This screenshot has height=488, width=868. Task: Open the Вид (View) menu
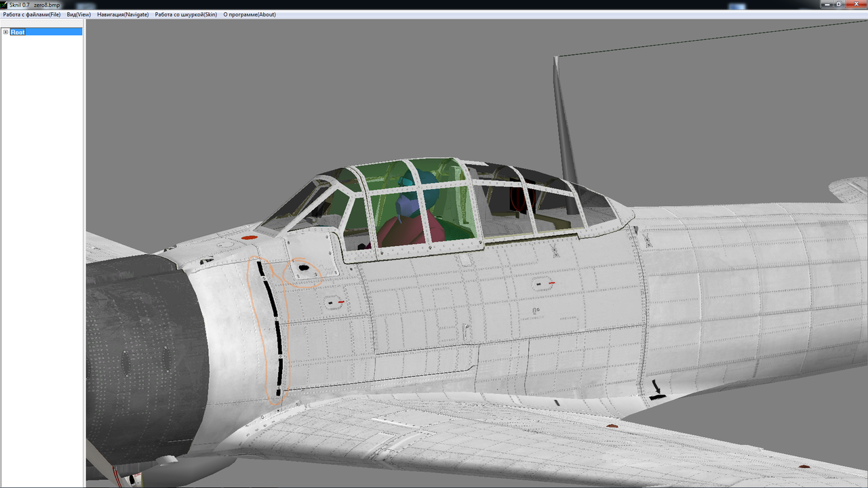(x=79, y=14)
